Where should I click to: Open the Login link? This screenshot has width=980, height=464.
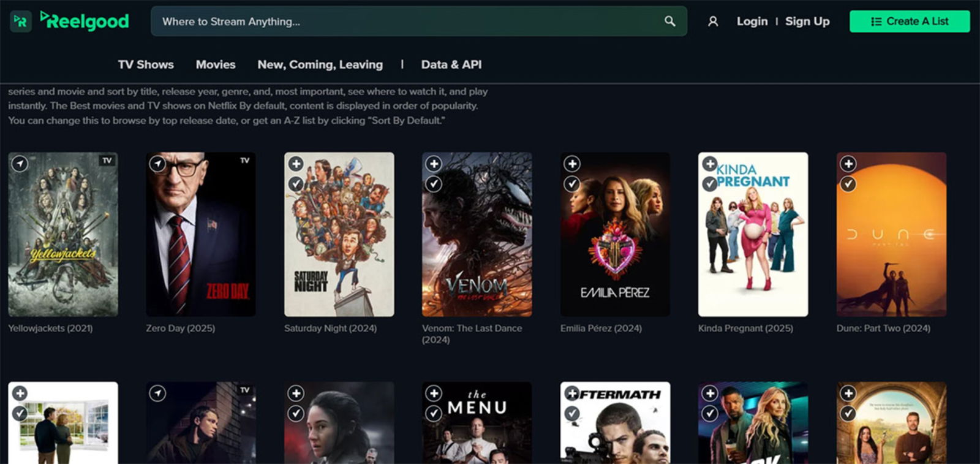(x=752, y=21)
